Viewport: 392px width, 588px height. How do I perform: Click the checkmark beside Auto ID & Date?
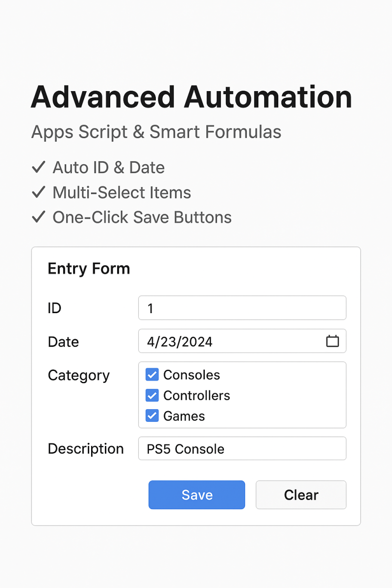coord(38,168)
